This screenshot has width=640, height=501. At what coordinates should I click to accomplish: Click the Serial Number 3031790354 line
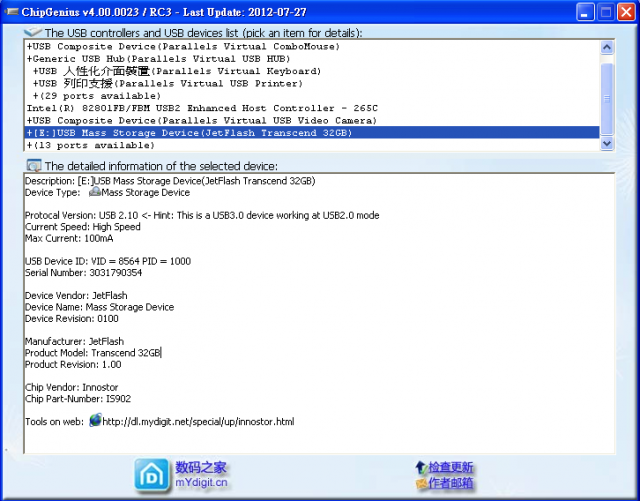(84, 272)
